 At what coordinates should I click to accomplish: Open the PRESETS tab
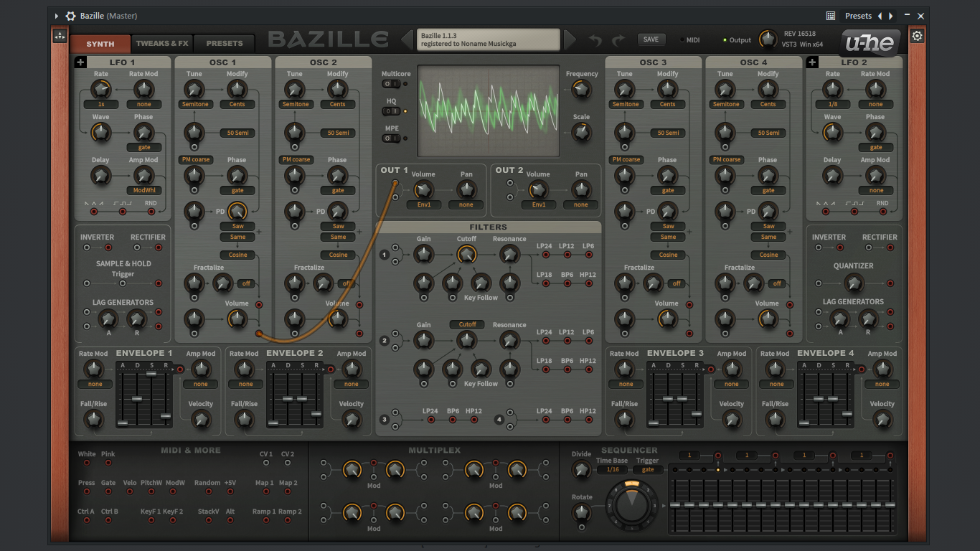(x=225, y=44)
